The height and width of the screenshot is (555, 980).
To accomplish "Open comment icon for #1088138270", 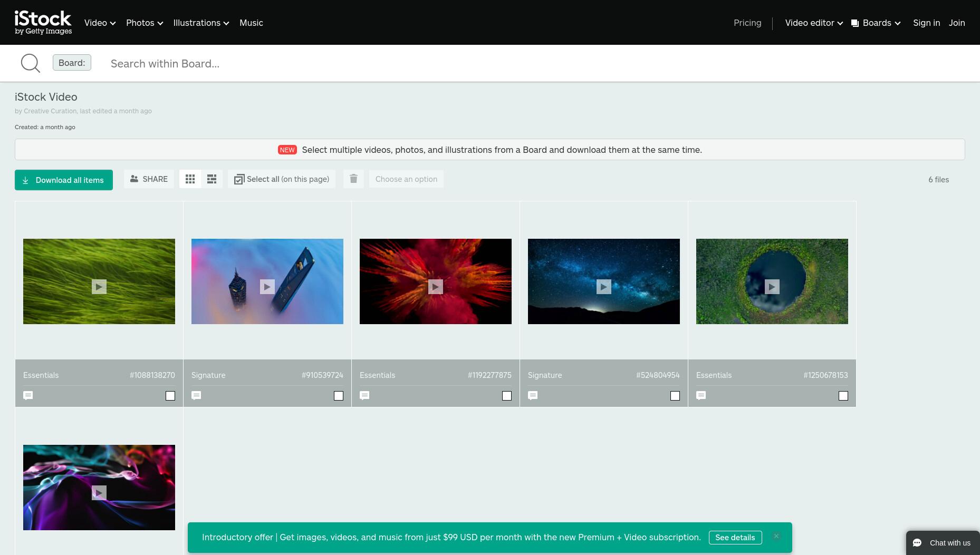I will 28,395.
